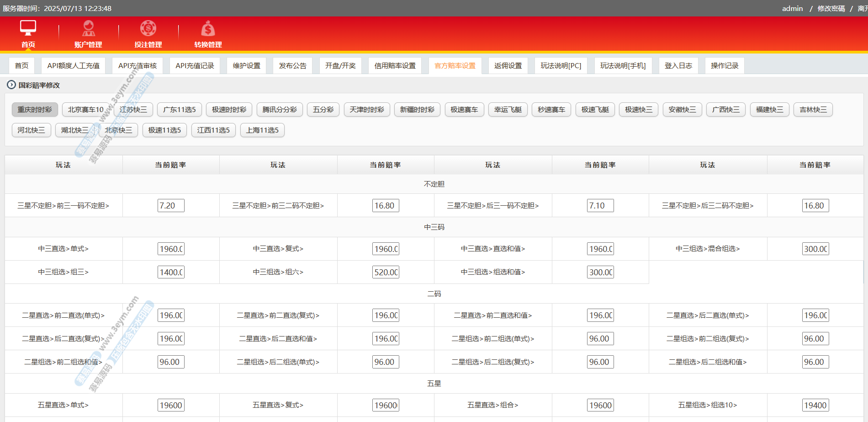This screenshot has width=868, height=422.
Task: Click the 后二组选和值 odds input
Action: click(x=815, y=362)
